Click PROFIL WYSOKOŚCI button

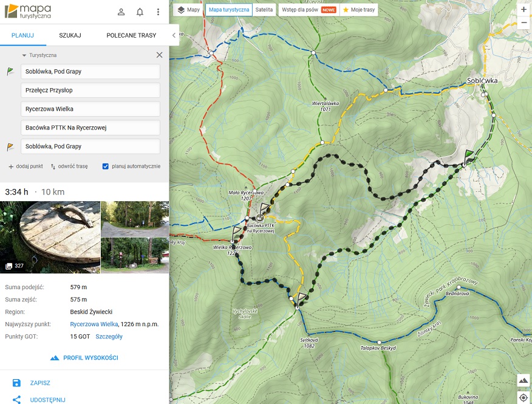(84, 358)
